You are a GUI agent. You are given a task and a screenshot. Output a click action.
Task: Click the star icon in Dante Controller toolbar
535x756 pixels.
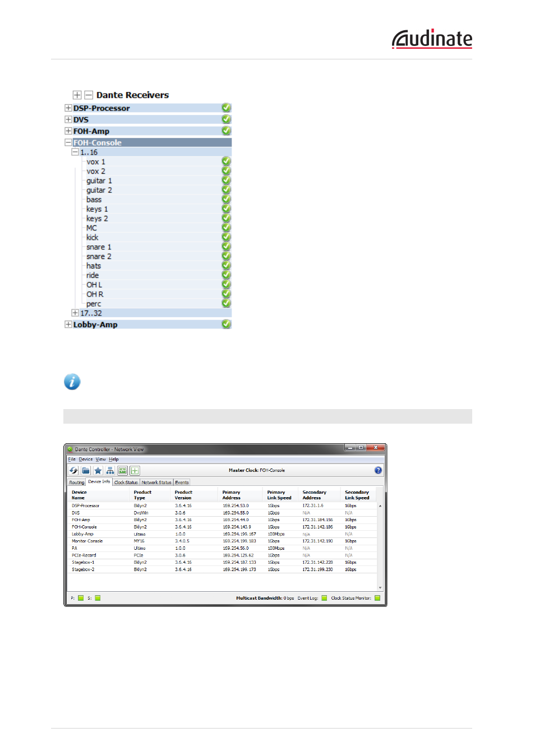[x=98, y=471]
